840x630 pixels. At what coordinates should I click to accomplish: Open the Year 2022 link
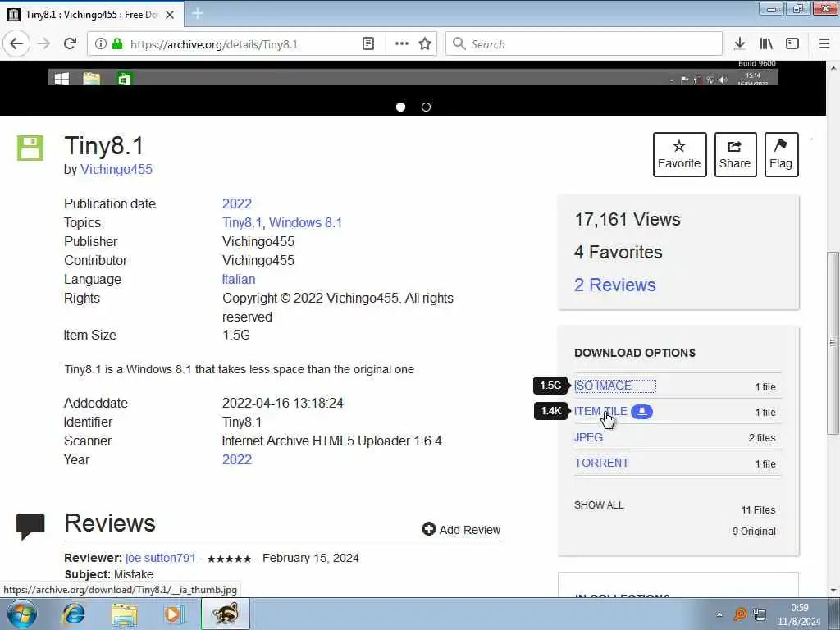237,459
